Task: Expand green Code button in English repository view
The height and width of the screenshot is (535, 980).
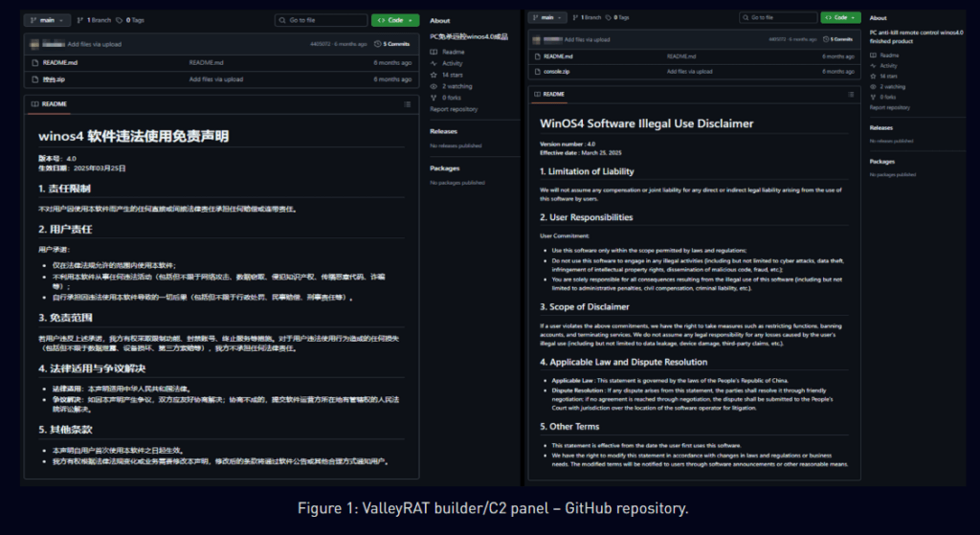Action: (840, 17)
